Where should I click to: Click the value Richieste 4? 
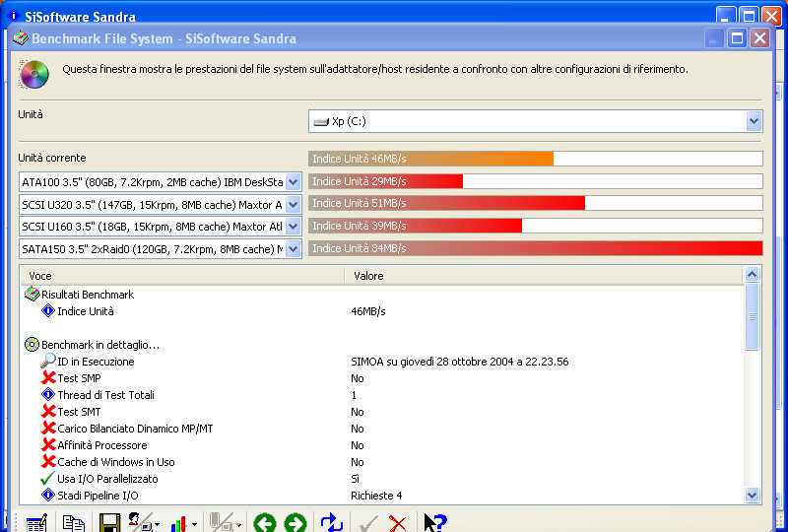pyautogui.click(x=376, y=496)
